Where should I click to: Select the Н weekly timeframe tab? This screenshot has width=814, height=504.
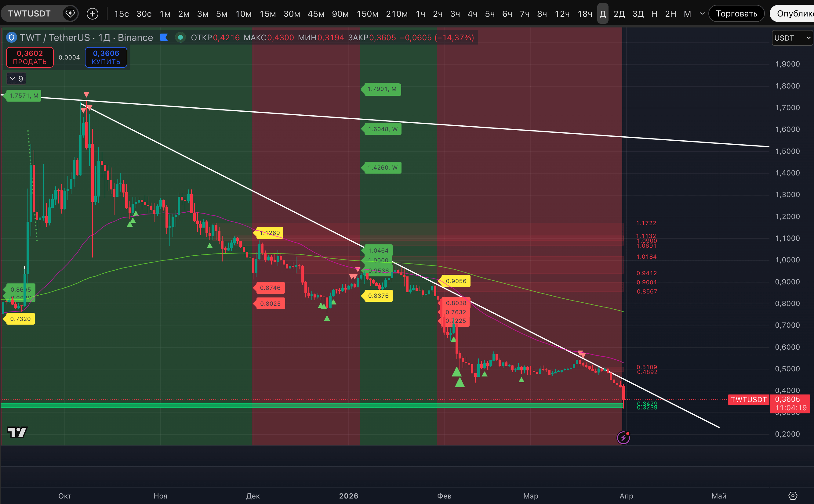pos(654,14)
